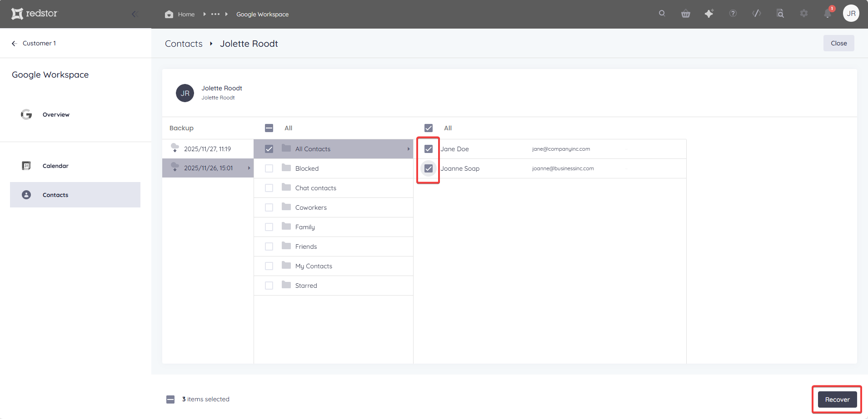Screen dimensions: 868x419
Task: Select the Friends folder row
Action: 333,246
